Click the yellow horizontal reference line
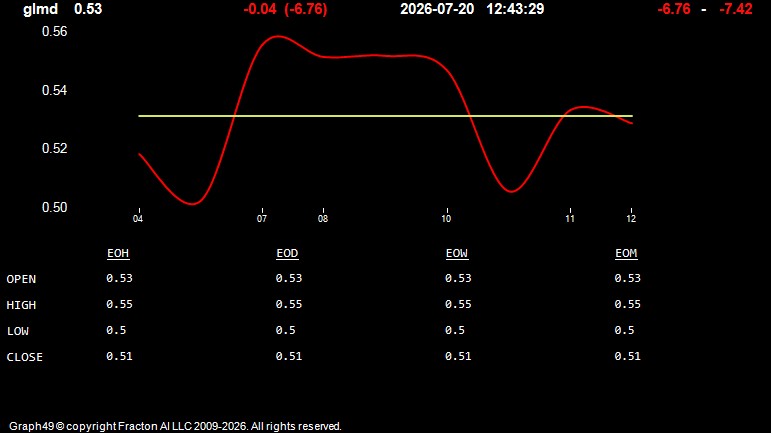Screen dimensions: 771x433 [386, 116]
